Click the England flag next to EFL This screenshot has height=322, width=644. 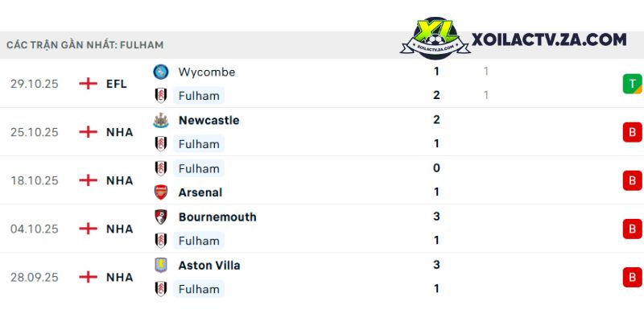[x=88, y=84]
